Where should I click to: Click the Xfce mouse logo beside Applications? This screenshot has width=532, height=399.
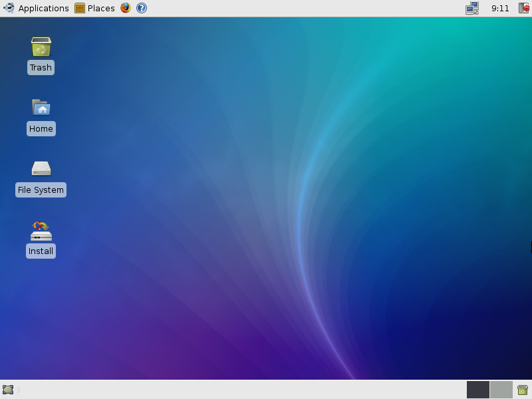coord(9,8)
